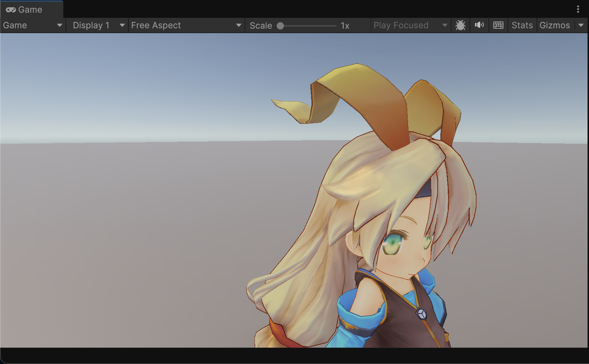Open the leftmost Game view mode selector
The width and height of the screenshot is (589, 364).
coord(32,25)
